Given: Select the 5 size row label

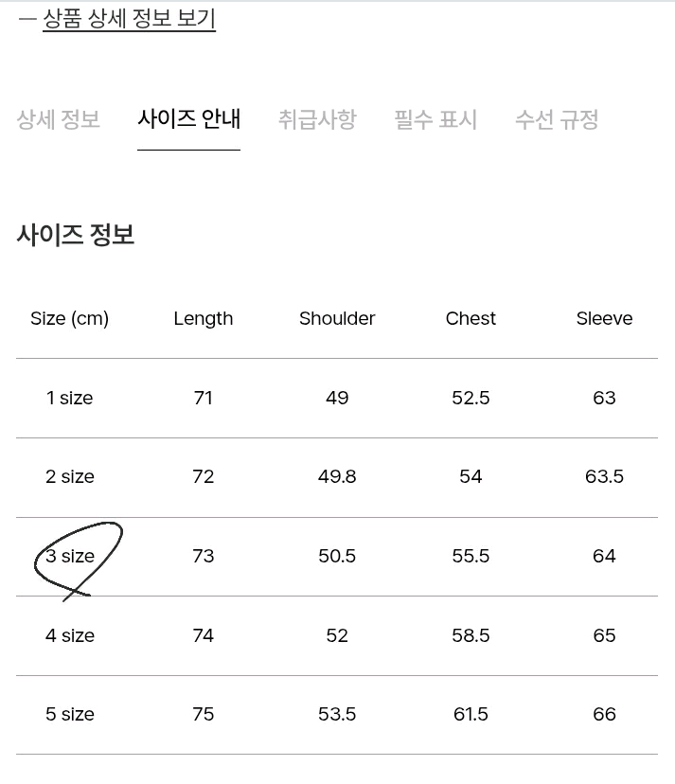Looking at the screenshot, I should pos(69,714).
